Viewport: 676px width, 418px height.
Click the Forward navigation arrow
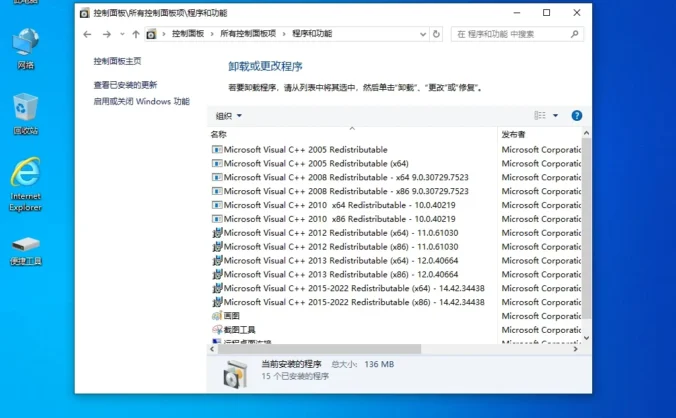(x=106, y=34)
